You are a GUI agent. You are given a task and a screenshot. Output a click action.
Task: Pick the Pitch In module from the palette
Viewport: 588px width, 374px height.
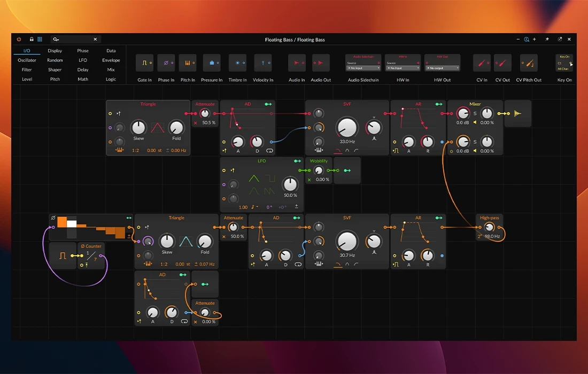[188, 63]
